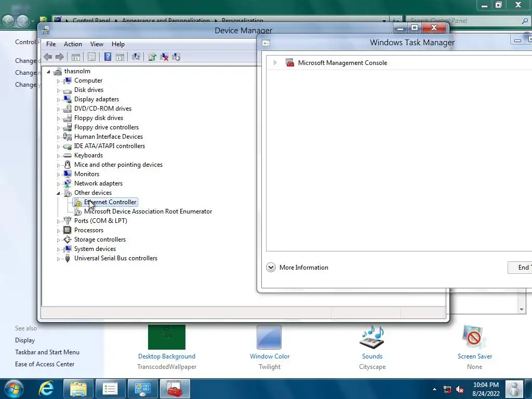Open Sounds settings in Personalization

tap(372, 356)
